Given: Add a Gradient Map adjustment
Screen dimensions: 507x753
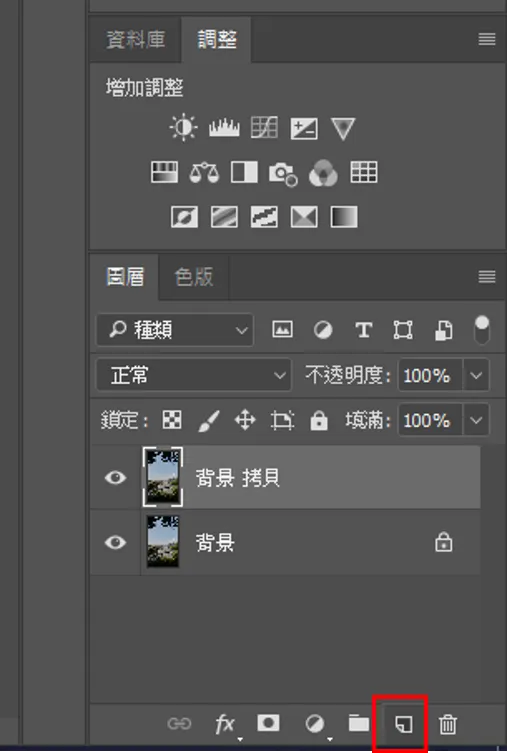Looking at the screenshot, I should tap(344, 217).
